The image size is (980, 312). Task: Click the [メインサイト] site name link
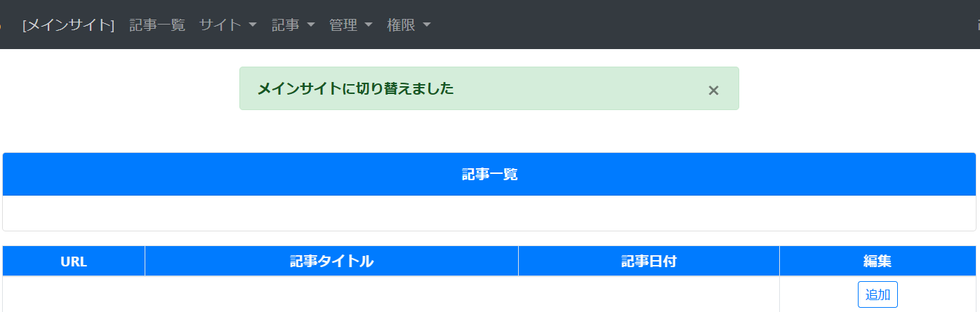coord(68,25)
